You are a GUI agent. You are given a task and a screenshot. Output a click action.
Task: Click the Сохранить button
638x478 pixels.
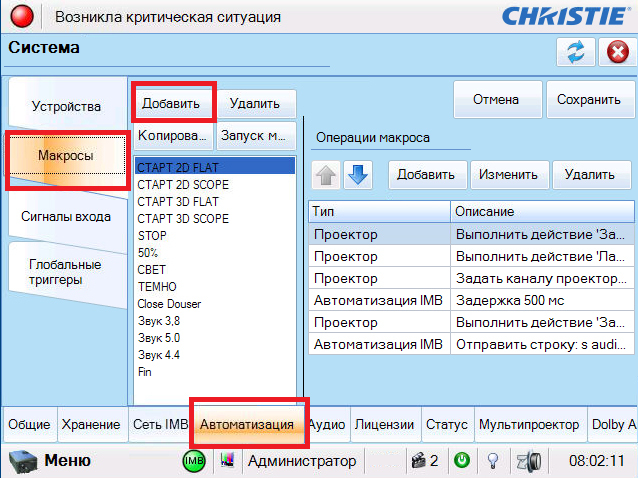point(589,100)
